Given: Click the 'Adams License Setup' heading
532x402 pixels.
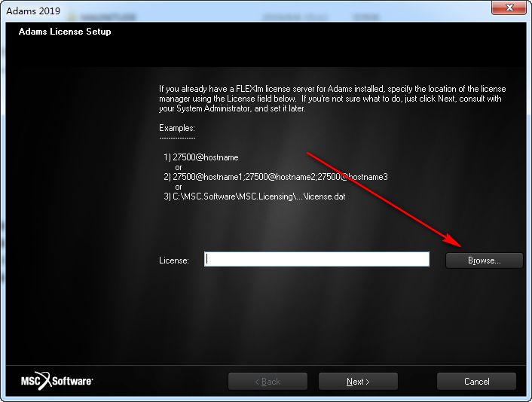Looking at the screenshot, I should 65,32.
